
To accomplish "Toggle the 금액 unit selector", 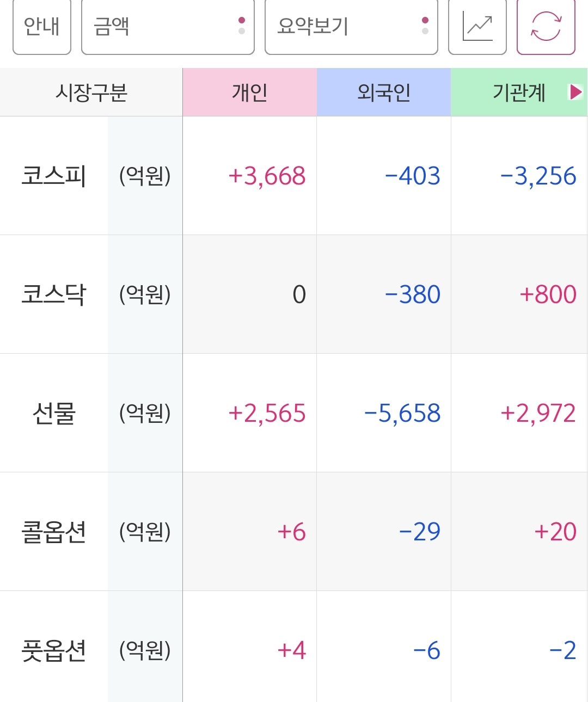I will tap(168, 27).
